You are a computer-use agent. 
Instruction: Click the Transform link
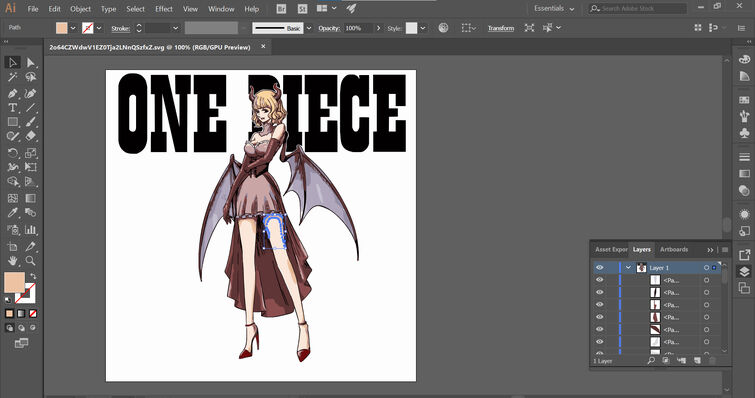501,28
